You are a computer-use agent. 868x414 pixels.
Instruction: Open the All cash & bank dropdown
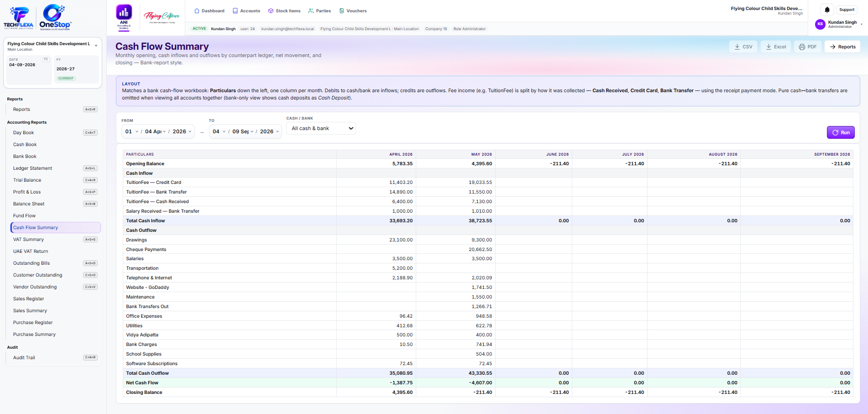(321, 128)
